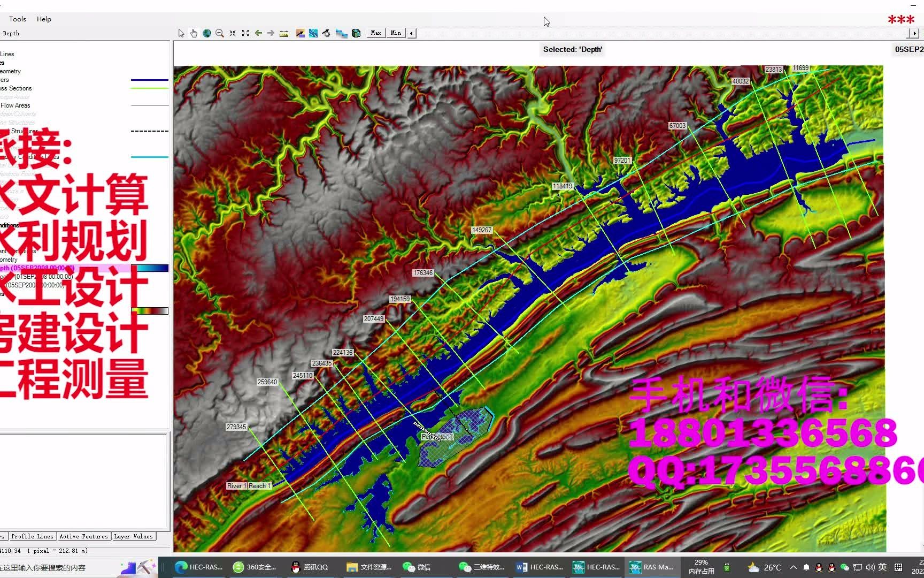Switch to RAS Mapper taskbar item
Viewport: 924px width, 578px height.
click(x=651, y=567)
